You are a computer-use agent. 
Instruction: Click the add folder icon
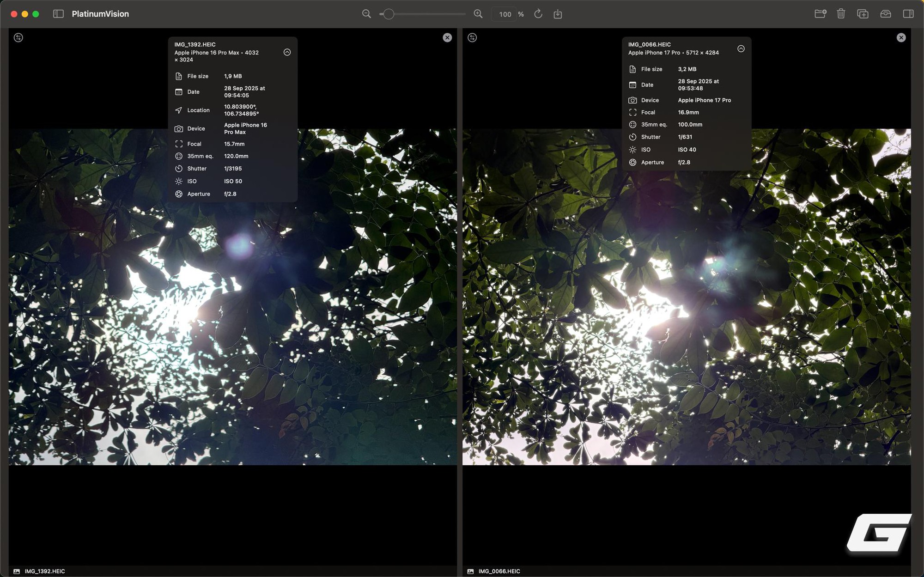pos(820,14)
